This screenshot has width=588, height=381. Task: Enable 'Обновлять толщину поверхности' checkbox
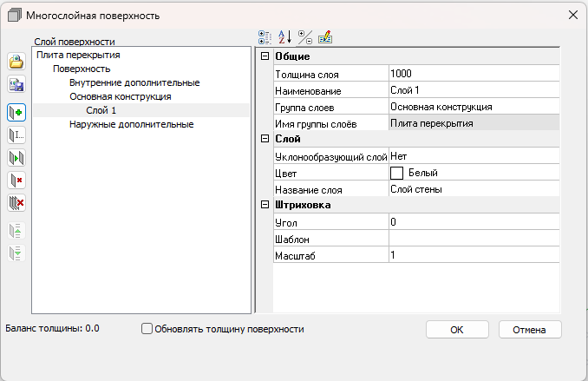pyautogui.click(x=147, y=329)
